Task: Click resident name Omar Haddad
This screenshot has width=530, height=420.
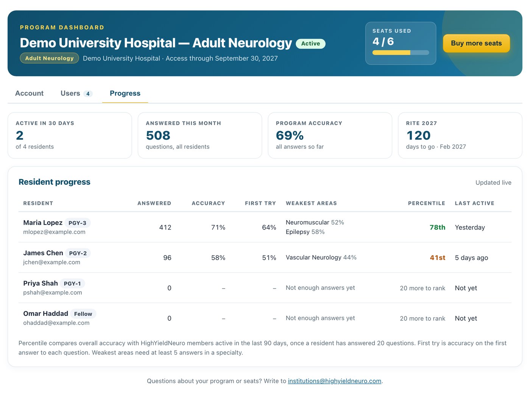Action: (46, 314)
